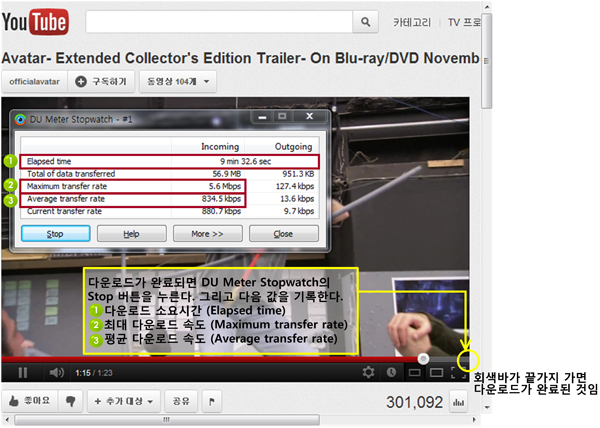
Task: Click the DU Meter Stopwatch app icon
Action: tap(20, 120)
